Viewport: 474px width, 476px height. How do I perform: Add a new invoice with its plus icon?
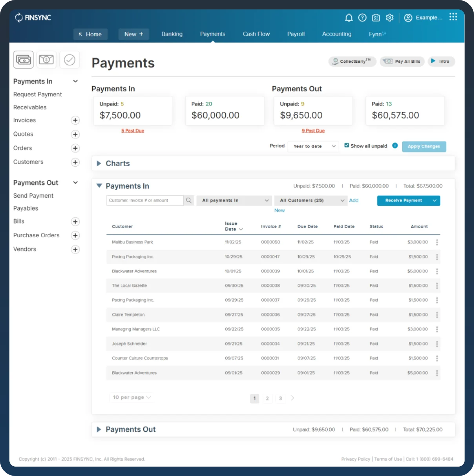(75, 120)
